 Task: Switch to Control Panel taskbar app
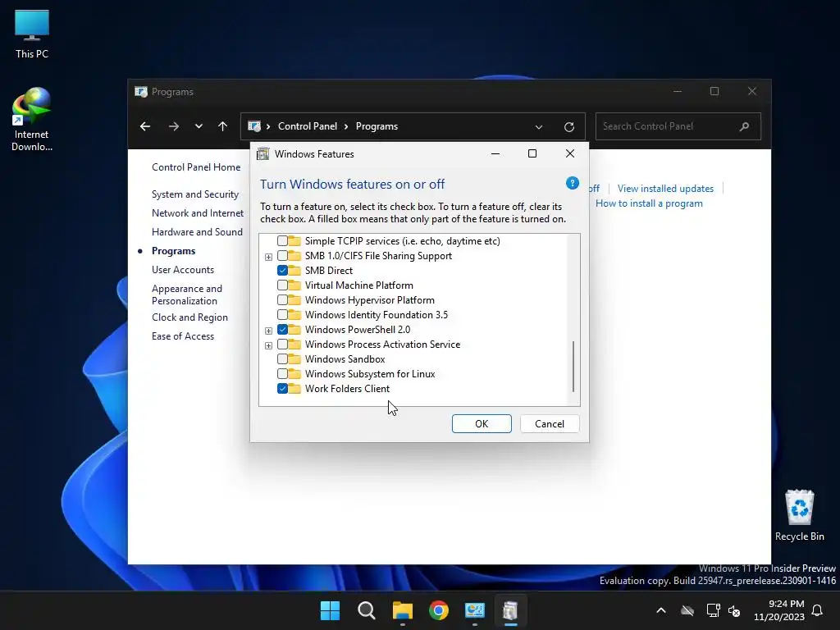pos(475,610)
